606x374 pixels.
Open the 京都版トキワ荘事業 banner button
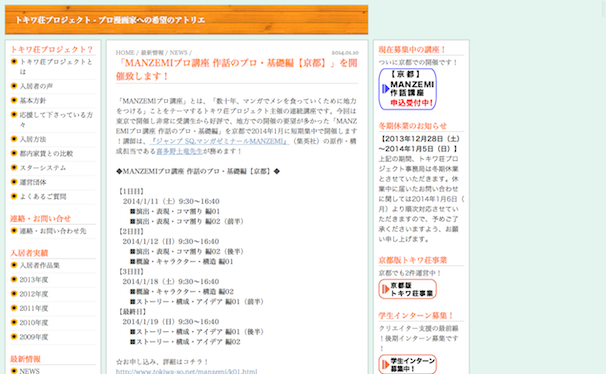[407, 289]
